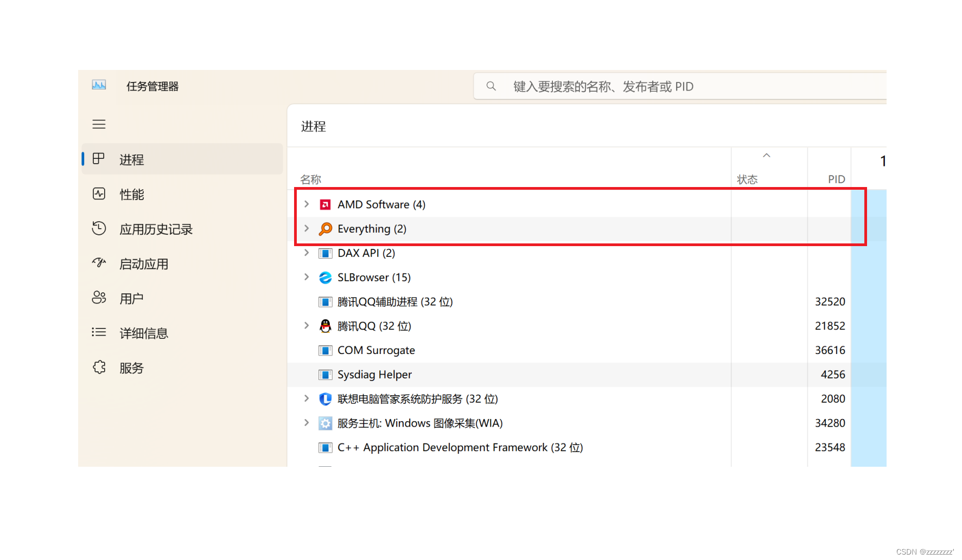
Task: Click the Task Manager app icon
Action: pyautogui.click(x=99, y=85)
